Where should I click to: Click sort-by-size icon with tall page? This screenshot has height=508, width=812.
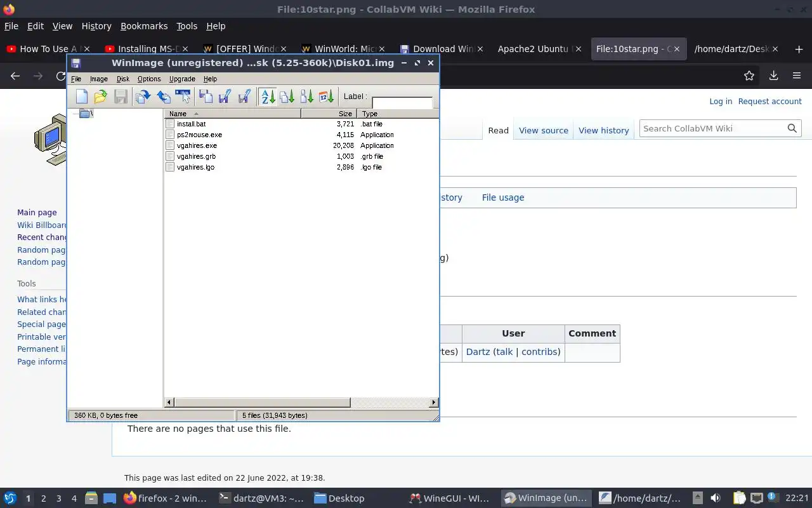[306, 97]
